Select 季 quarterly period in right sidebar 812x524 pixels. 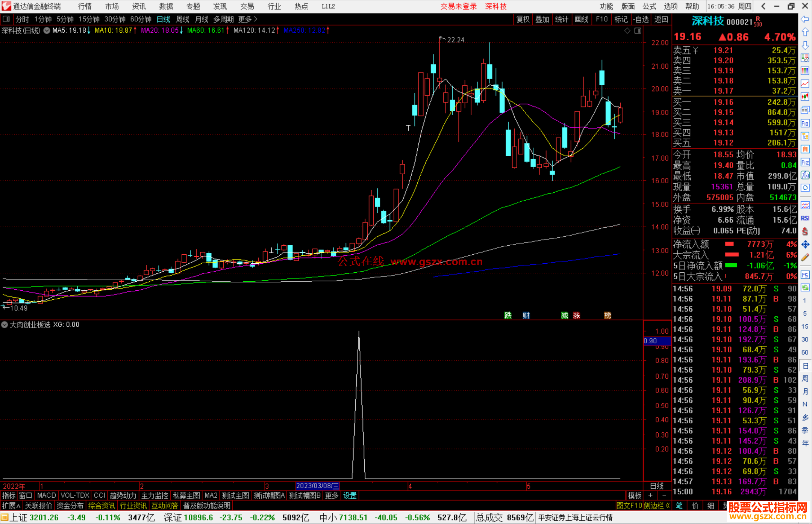805,430
